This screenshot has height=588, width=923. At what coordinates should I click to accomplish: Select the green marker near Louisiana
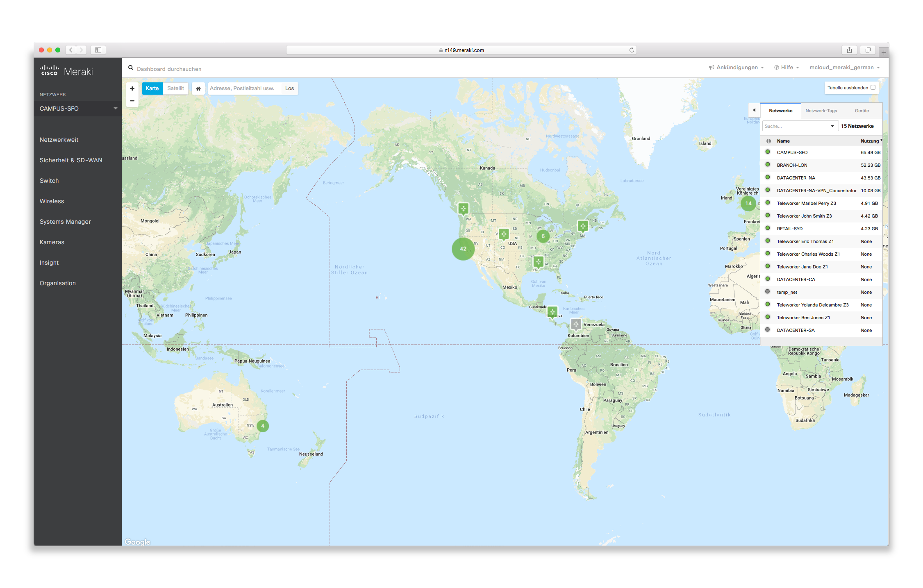point(538,261)
